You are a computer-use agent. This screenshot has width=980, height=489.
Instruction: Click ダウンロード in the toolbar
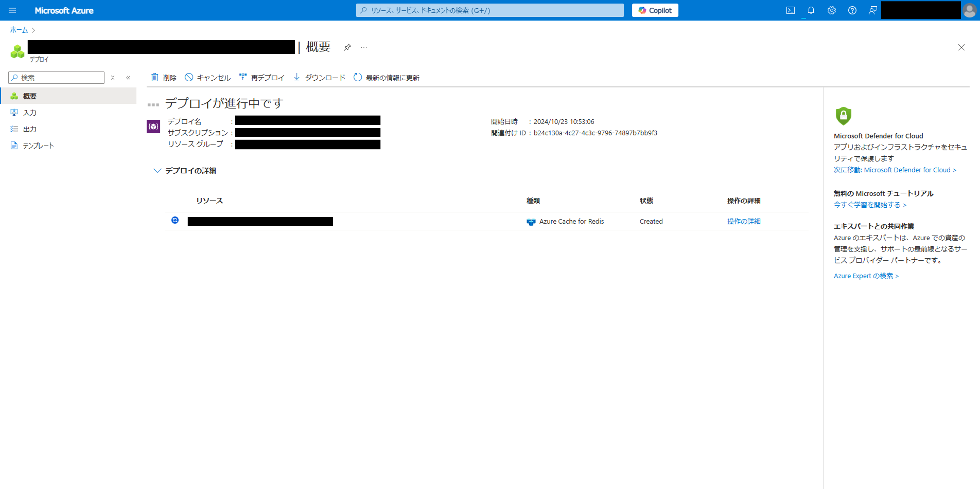click(319, 77)
